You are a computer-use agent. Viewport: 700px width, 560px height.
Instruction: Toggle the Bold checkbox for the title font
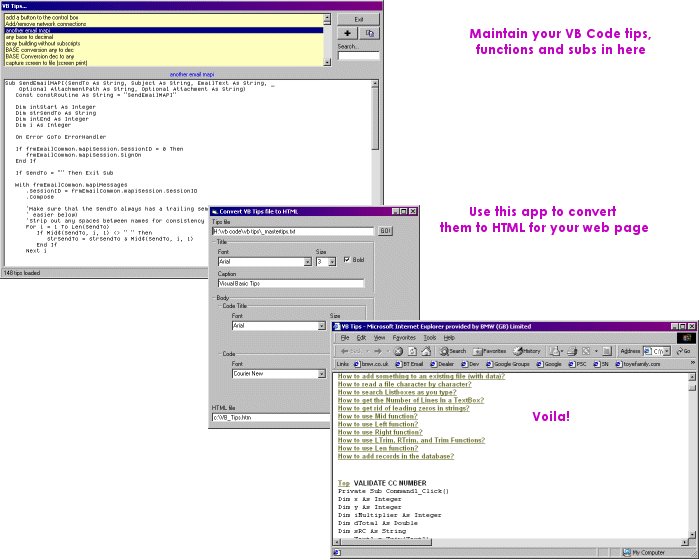pos(347,260)
